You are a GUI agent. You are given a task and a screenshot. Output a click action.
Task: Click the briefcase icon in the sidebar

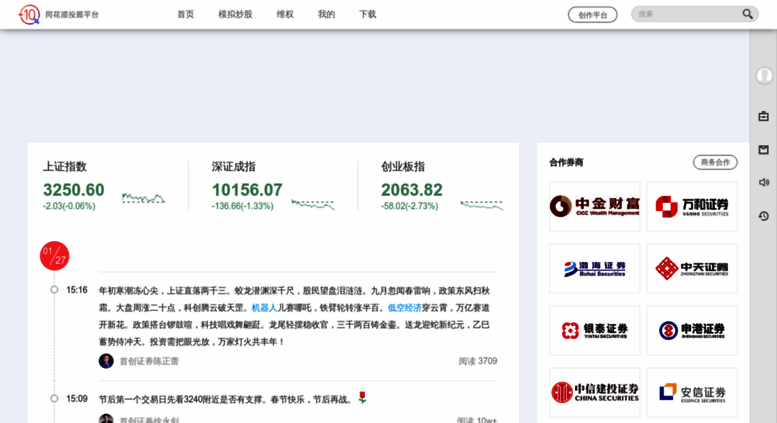click(x=764, y=116)
